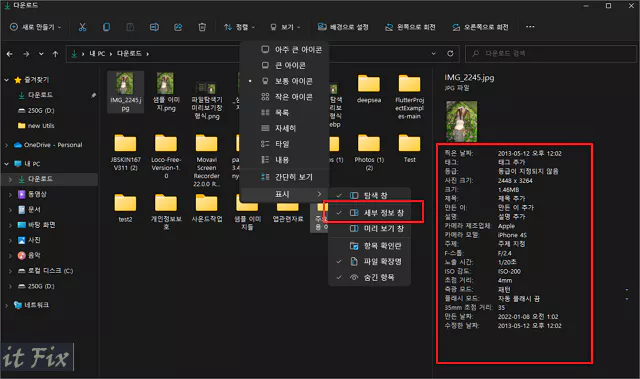Open 로컬 디스크 (C:) in sidebar
Image resolution: width=640 pixels, height=379 pixels.
(46, 271)
